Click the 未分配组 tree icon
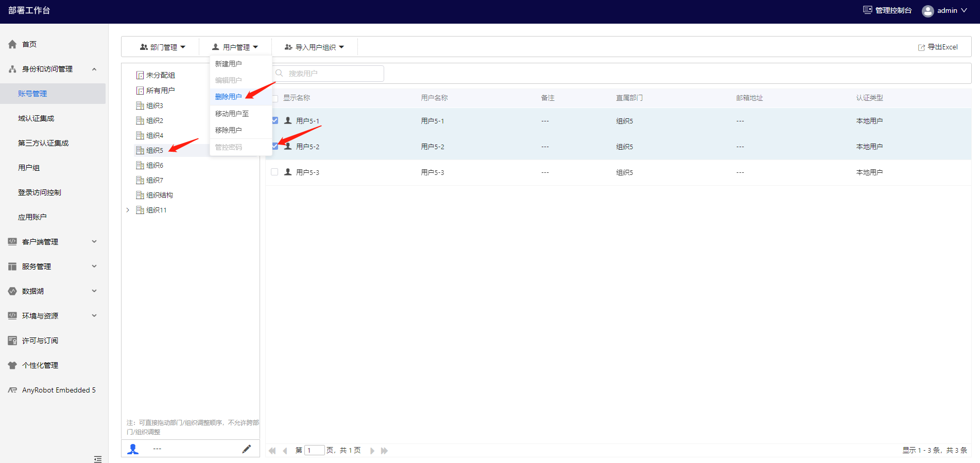The height and width of the screenshot is (463, 980). (140, 75)
